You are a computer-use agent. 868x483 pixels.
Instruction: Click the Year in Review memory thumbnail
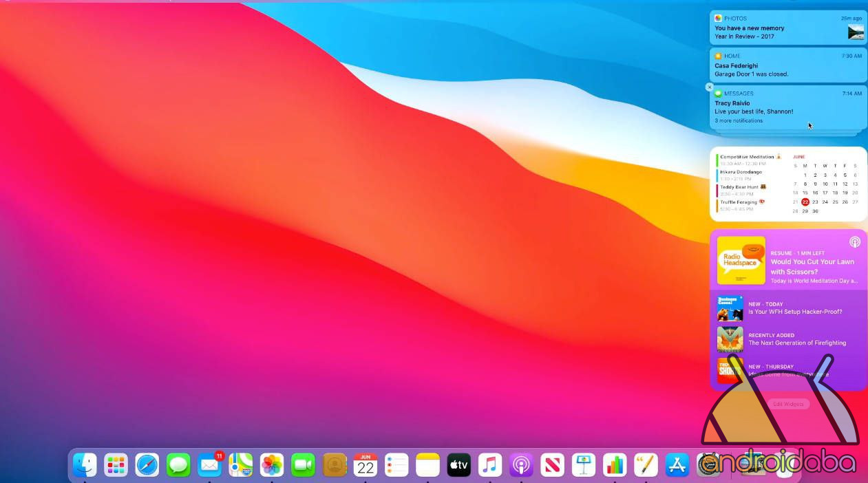tap(856, 32)
